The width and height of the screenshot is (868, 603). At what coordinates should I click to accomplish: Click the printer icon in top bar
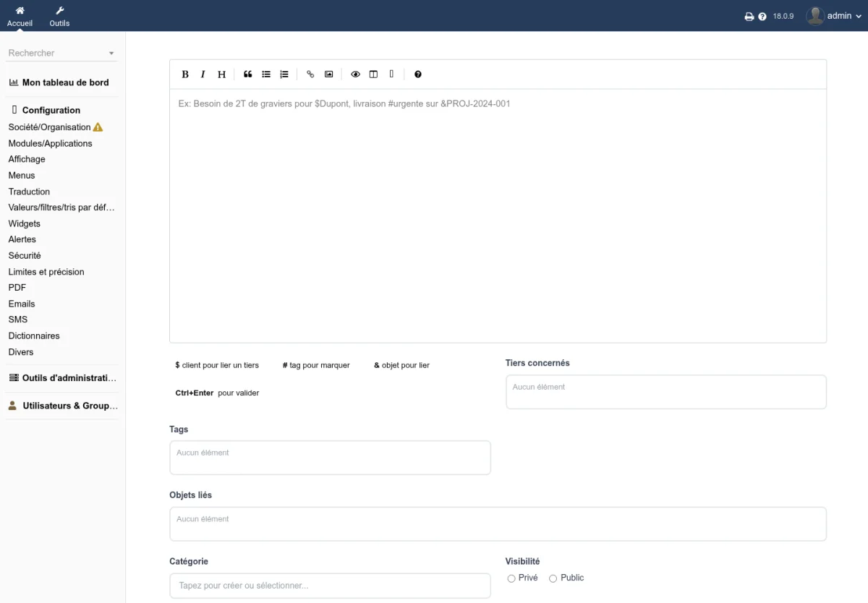(x=749, y=17)
